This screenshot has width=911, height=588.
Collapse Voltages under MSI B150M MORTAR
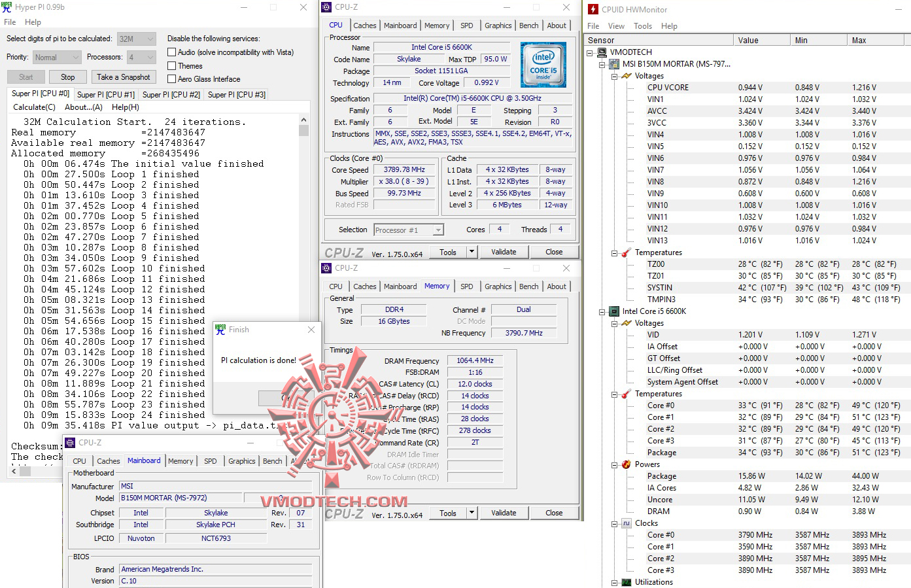(x=614, y=76)
